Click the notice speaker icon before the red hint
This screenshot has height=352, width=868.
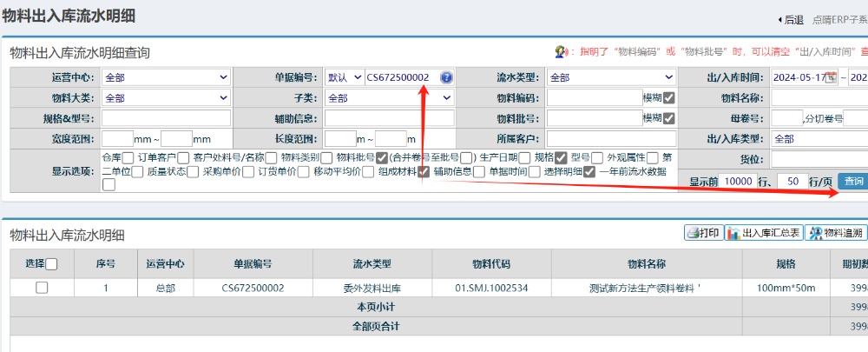point(561,52)
